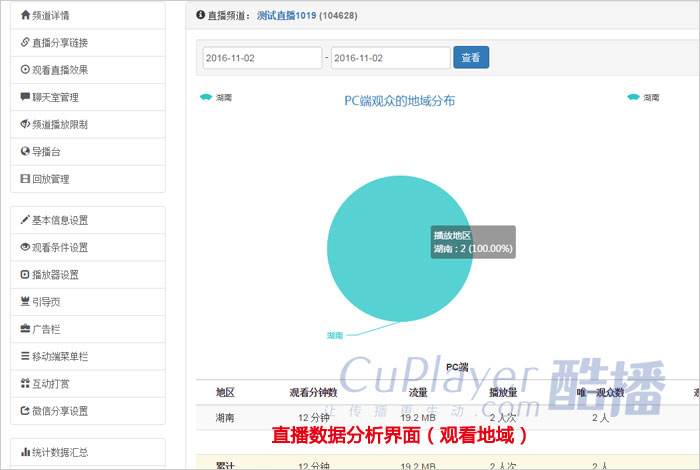
Task: Click the share icon beside 微信分享设置
Action: (25, 411)
